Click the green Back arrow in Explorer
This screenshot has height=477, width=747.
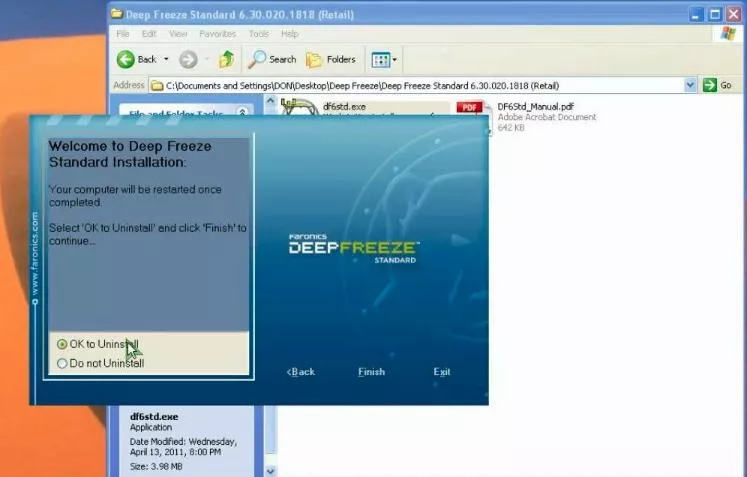click(x=126, y=60)
